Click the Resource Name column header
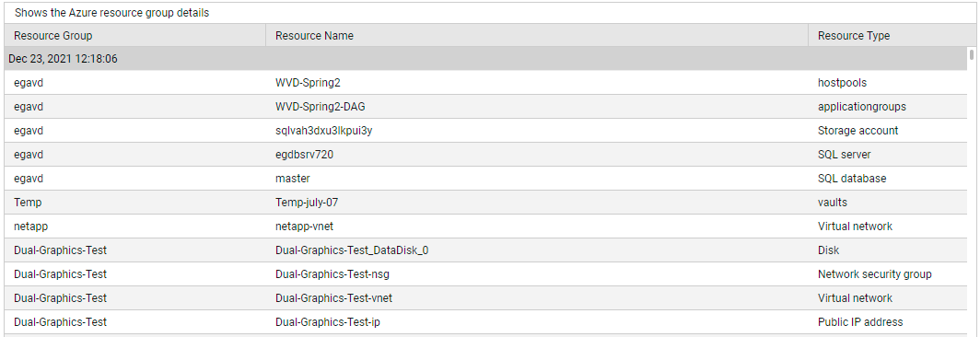The image size is (980, 337). pyautogui.click(x=537, y=36)
